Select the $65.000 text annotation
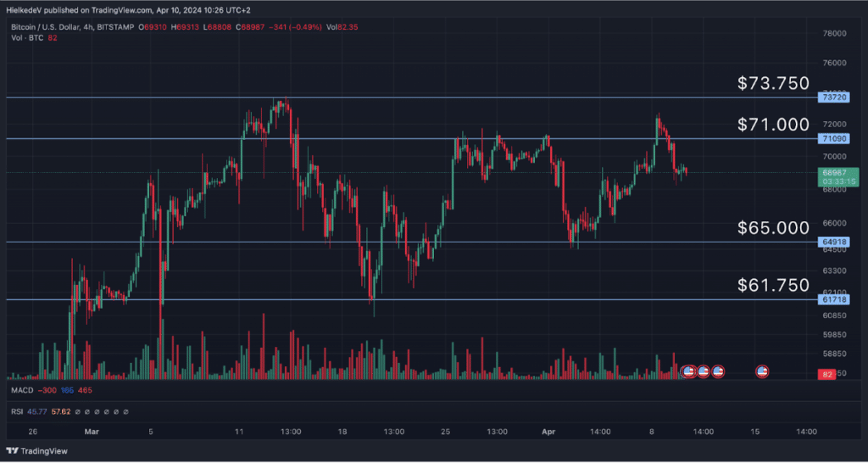 [x=772, y=227]
